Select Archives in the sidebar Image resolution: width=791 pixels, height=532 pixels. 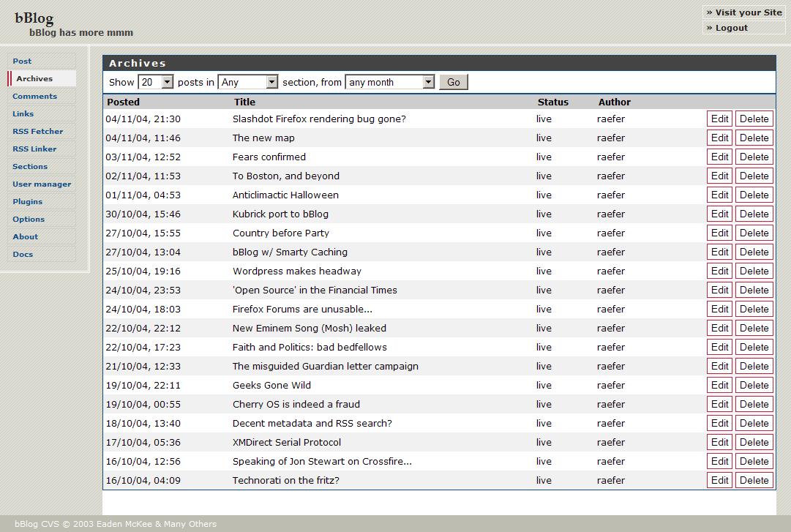(42, 78)
